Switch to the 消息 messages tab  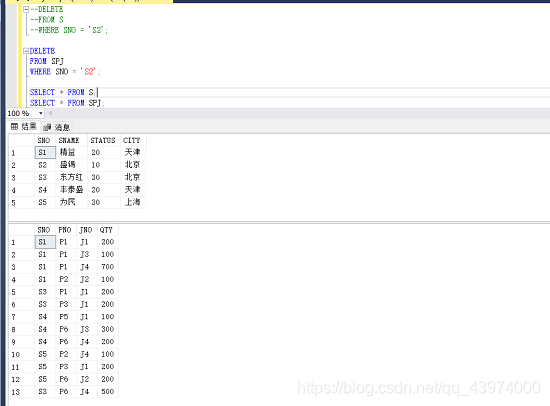click(57, 127)
